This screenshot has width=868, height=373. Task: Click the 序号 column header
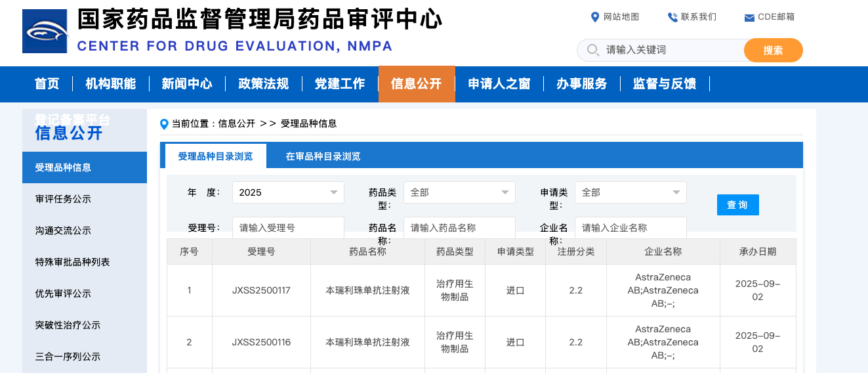(189, 252)
